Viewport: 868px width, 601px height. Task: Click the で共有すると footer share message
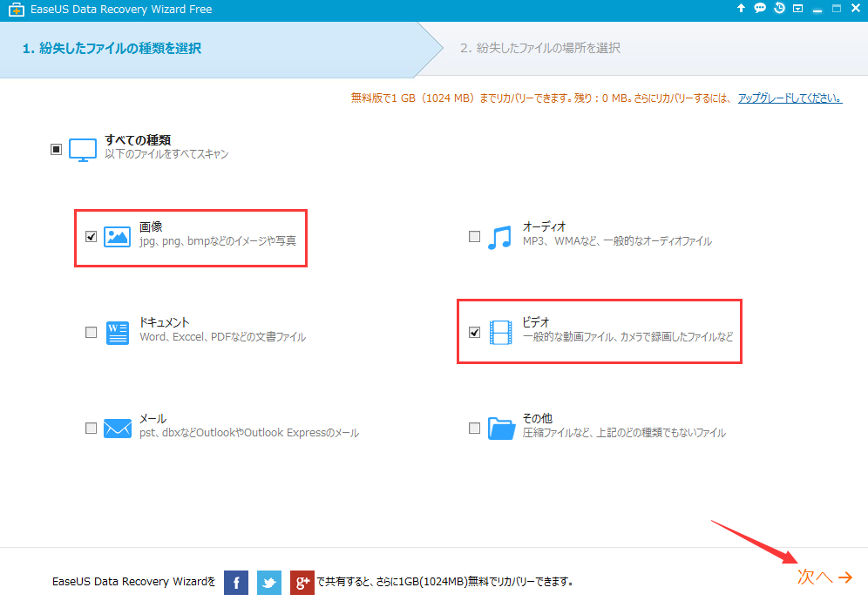pos(445,582)
